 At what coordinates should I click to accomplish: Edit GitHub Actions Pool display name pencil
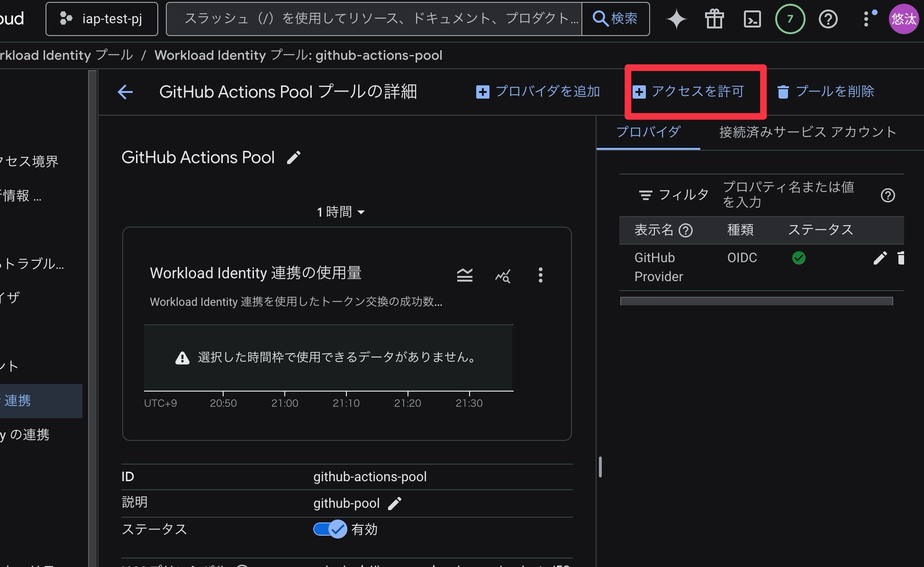click(294, 157)
